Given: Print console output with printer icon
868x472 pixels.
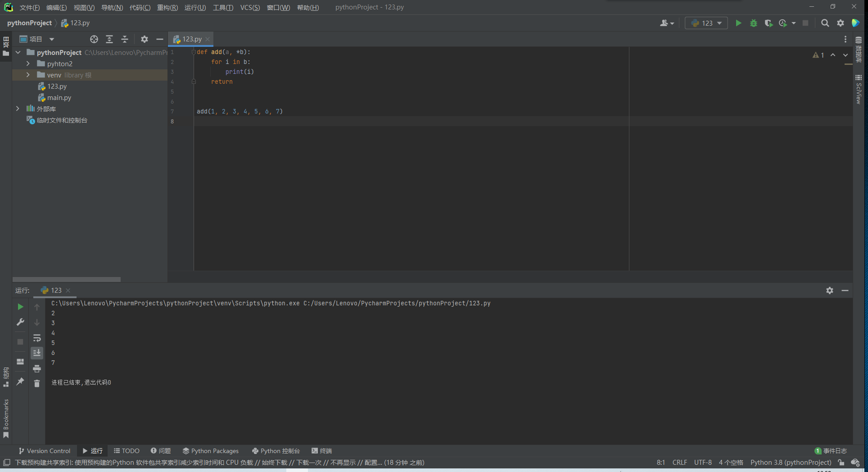Looking at the screenshot, I should click(37, 368).
